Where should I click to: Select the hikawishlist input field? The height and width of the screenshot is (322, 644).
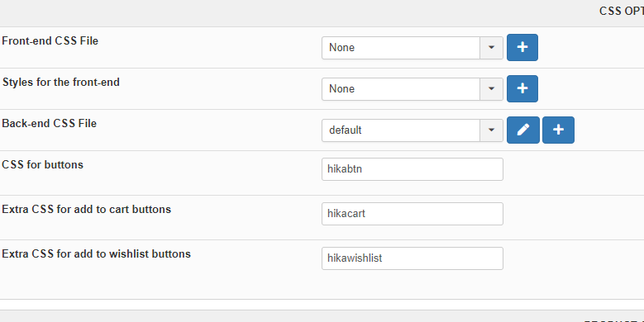pyautogui.click(x=413, y=258)
